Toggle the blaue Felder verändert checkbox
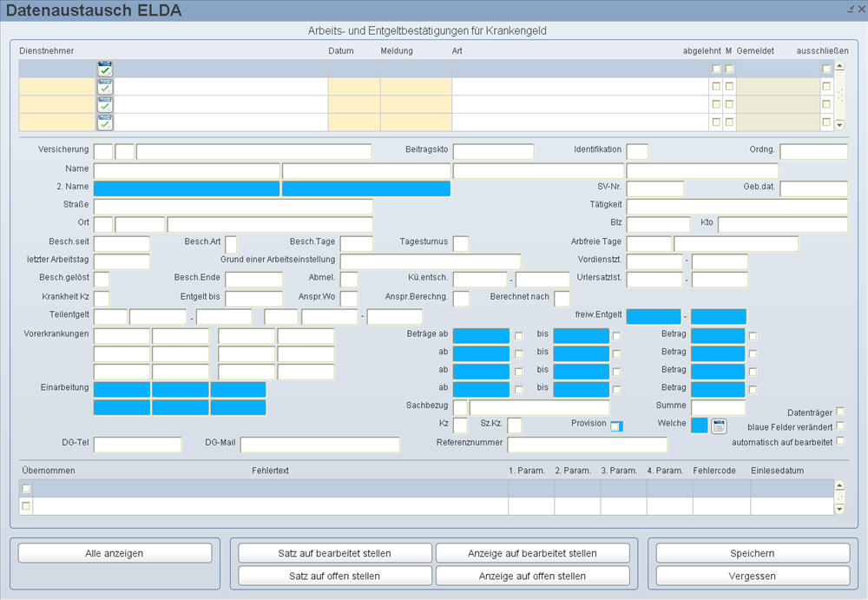The height and width of the screenshot is (600, 868). click(840, 425)
